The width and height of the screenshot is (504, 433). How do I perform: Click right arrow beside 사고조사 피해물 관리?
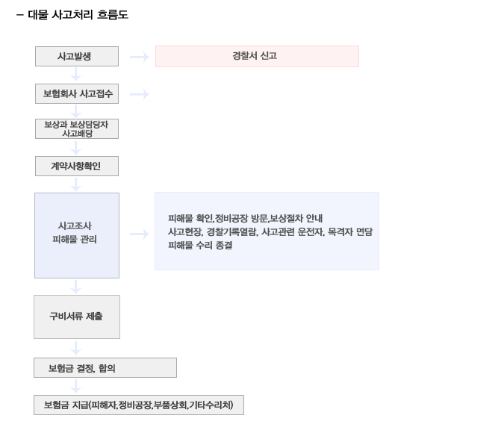[139, 234]
